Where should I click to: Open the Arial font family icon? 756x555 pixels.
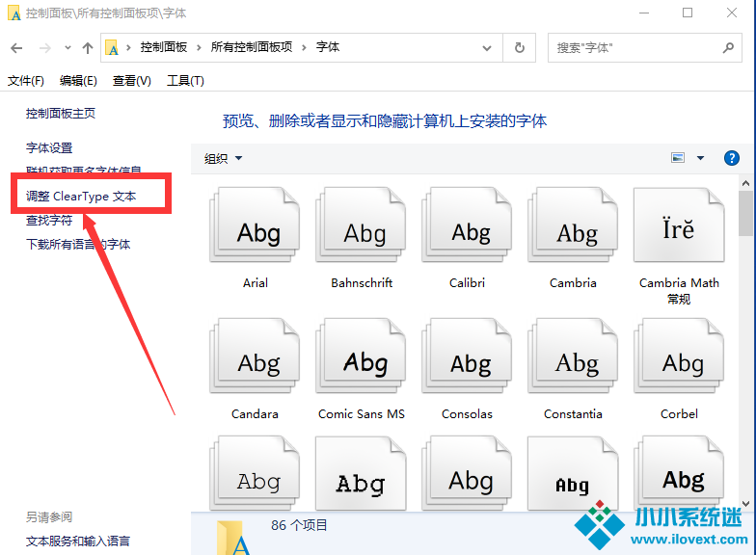255,225
